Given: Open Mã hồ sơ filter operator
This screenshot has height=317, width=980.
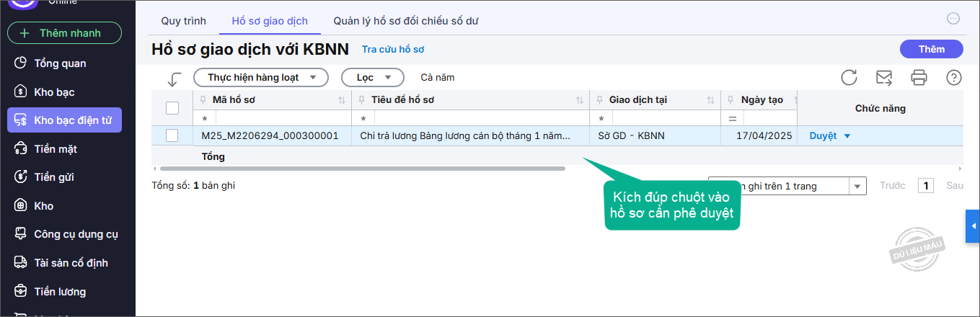Looking at the screenshot, I should 205,118.
